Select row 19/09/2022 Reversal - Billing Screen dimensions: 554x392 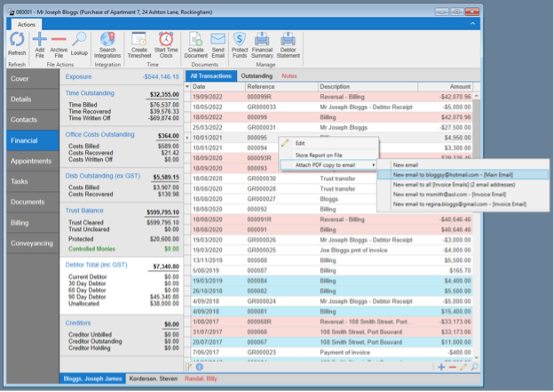point(331,97)
